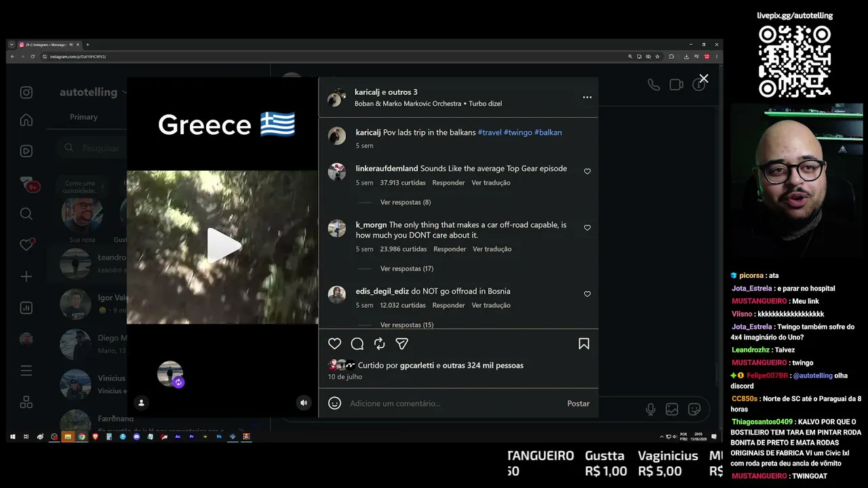Repost using the arrows icon under comments
This screenshot has height=488, width=868.
click(380, 344)
